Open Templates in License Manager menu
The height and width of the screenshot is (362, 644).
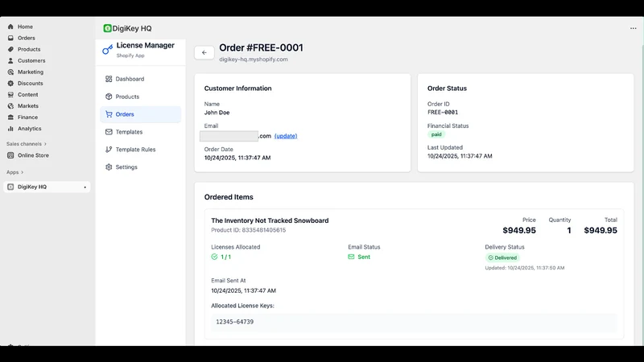[140, 132]
